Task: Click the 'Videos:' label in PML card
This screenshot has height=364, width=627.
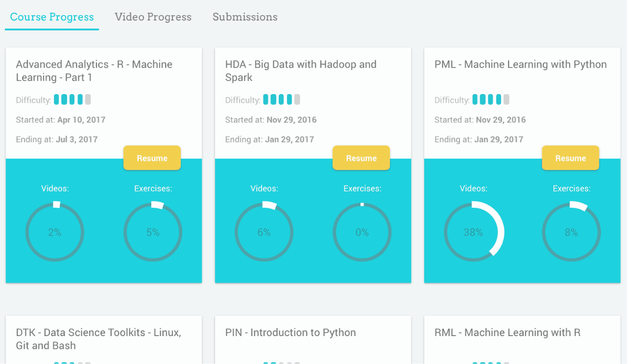Action: click(473, 189)
